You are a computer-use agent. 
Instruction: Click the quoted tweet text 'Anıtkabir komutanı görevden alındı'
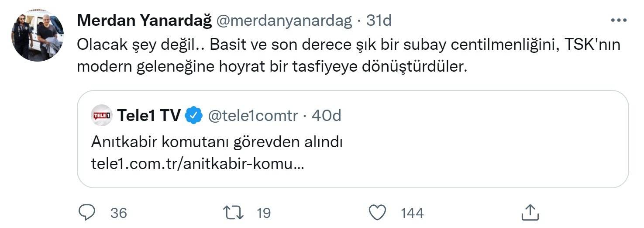tap(217, 142)
